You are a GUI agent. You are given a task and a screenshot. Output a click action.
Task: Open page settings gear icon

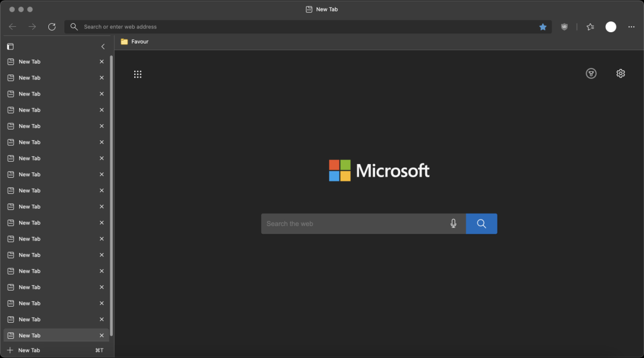pyautogui.click(x=621, y=73)
